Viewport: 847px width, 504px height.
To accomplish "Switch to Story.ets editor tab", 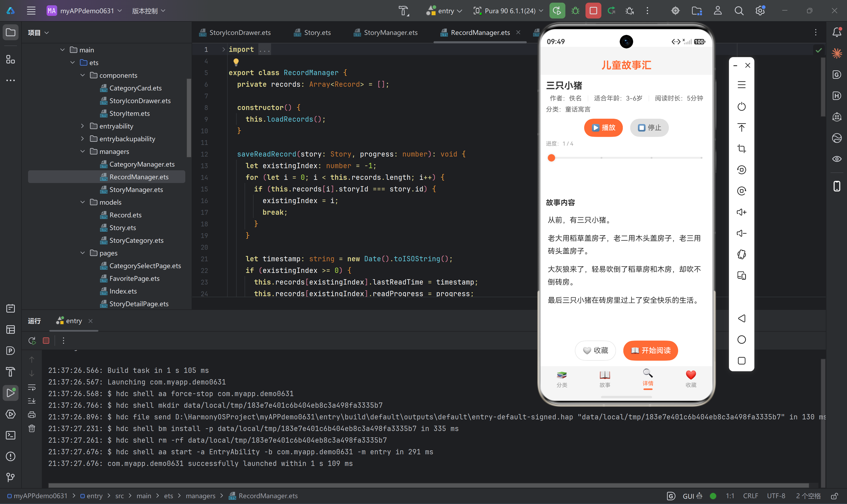I will [312, 33].
